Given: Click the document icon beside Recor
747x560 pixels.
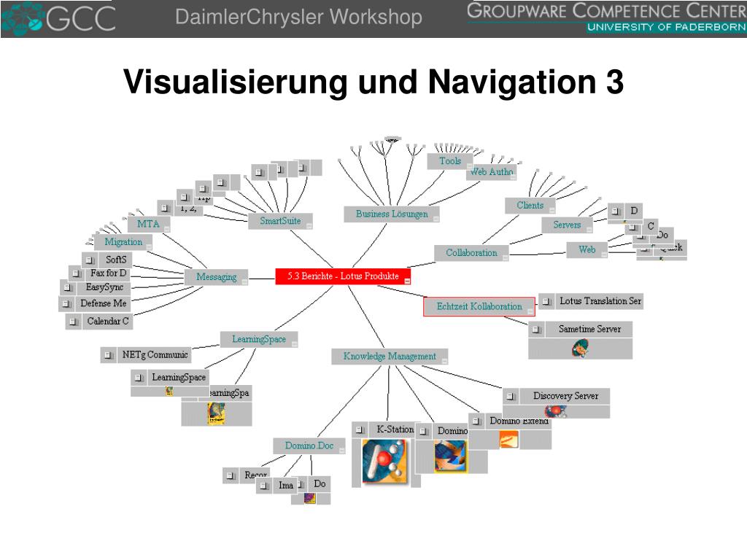Looking at the screenshot, I should click(x=231, y=475).
